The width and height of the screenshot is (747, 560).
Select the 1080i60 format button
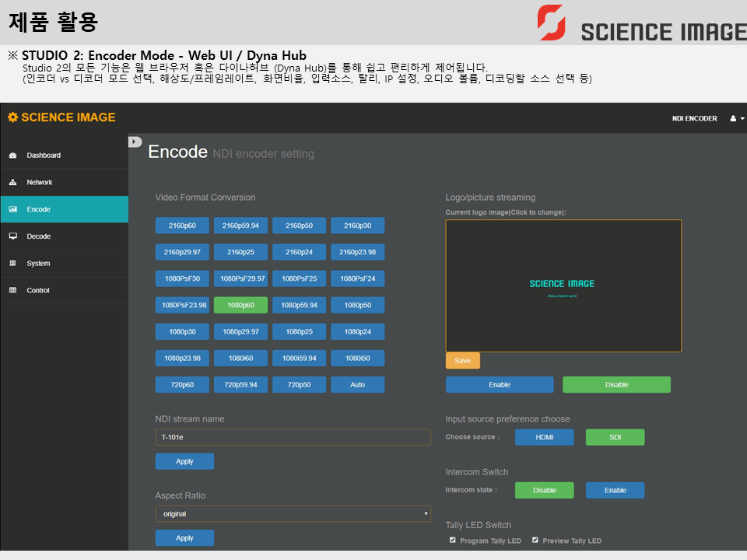tap(240, 358)
